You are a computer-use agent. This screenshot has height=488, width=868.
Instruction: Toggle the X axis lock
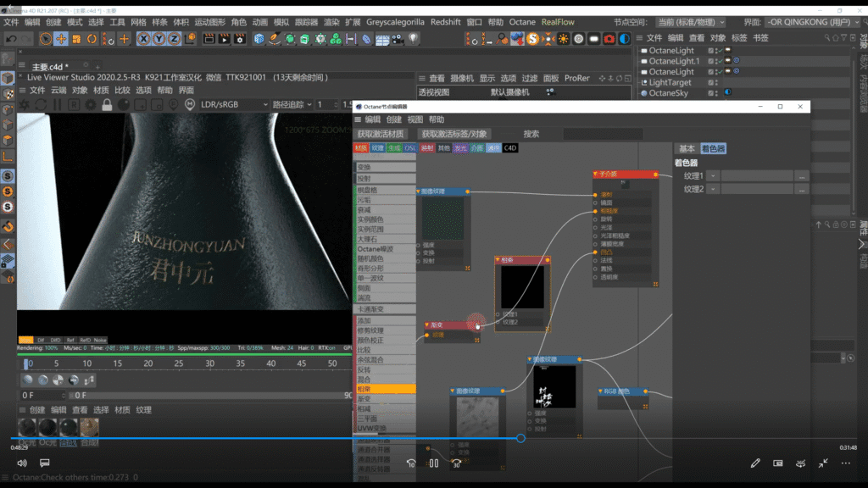[145, 39]
